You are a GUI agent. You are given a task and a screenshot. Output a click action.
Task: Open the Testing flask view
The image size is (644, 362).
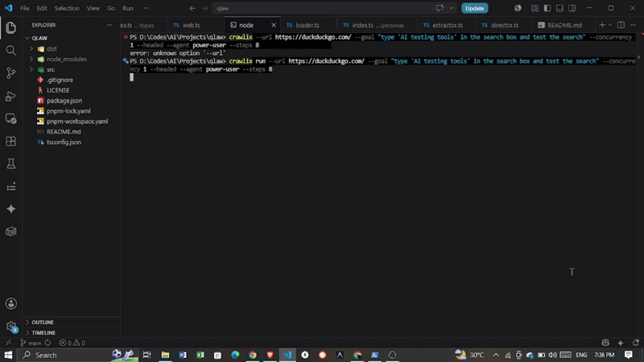[x=11, y=164]
